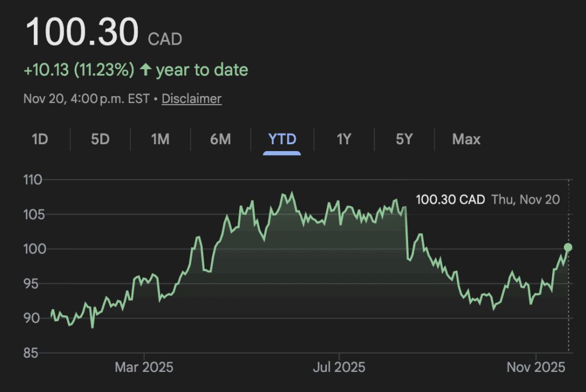Click the +10.13 (11.23%) change text

[x=79, y=70]
